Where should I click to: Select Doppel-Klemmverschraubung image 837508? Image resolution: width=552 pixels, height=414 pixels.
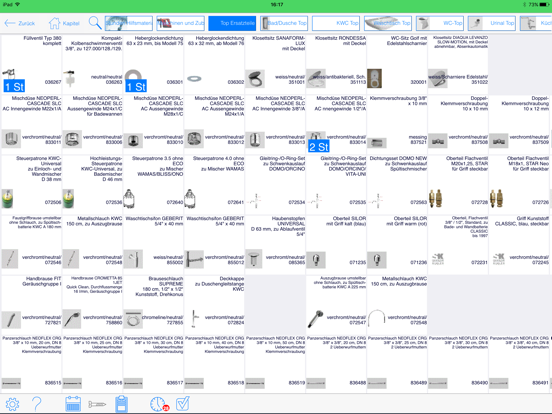[438, 141]
